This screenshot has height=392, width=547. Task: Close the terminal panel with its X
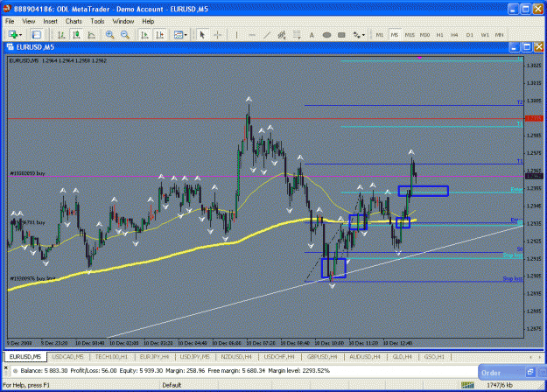point(5,367)
